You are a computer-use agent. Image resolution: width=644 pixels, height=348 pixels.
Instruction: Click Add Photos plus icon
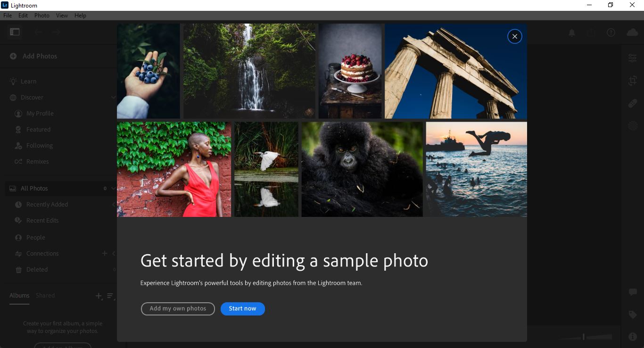pos(13,56)
